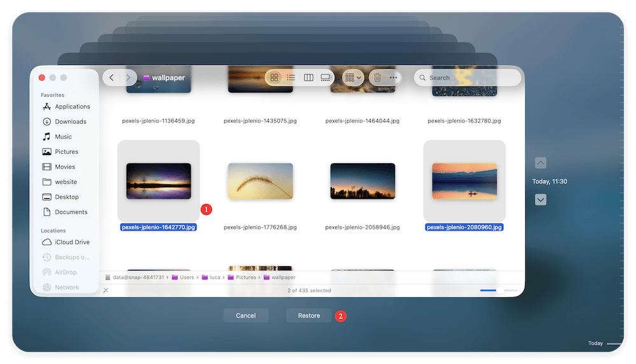
Task: Open the website folder in sidebar
Action: pyautogui.click(x=60, y=182)
